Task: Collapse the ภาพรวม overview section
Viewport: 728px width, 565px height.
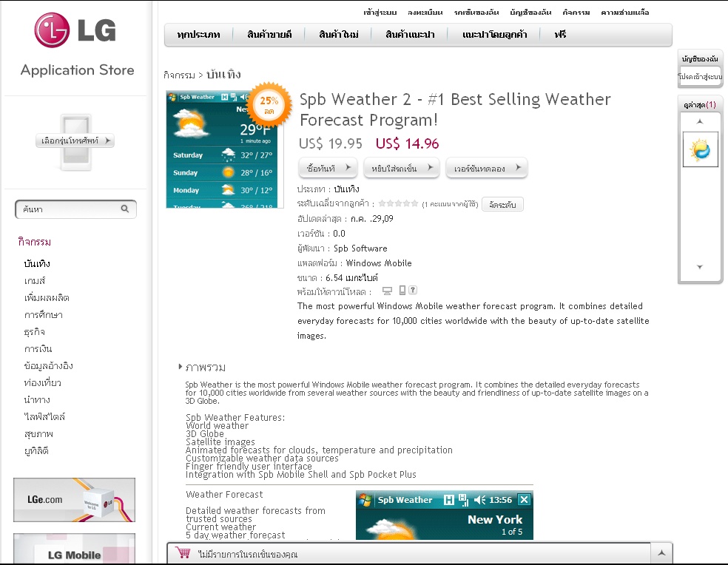Action: click(x=203, y=368)
